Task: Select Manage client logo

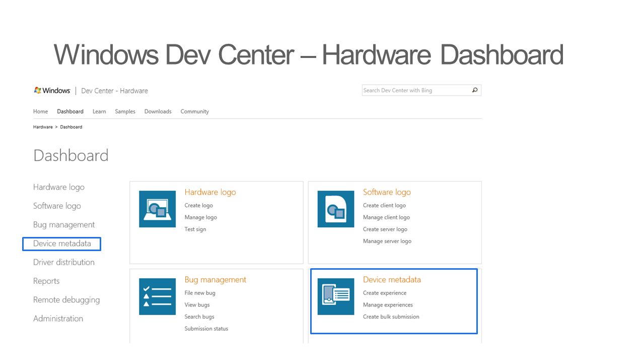Action: [386, 217]
